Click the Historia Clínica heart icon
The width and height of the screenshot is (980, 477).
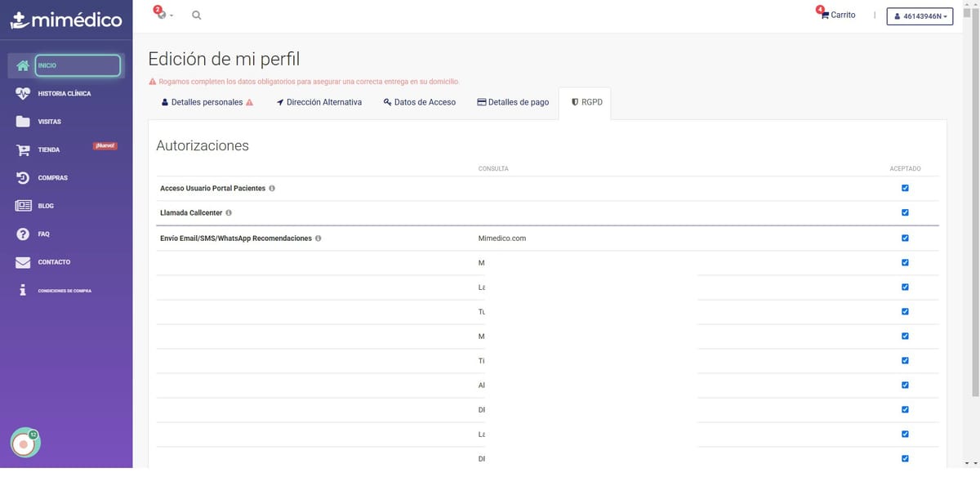[23, 94]
